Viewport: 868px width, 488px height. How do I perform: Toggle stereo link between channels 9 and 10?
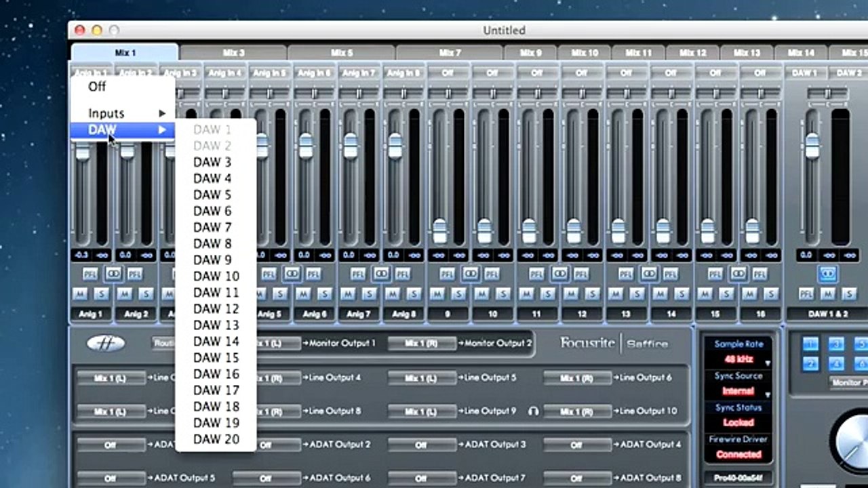coord(471,273)
